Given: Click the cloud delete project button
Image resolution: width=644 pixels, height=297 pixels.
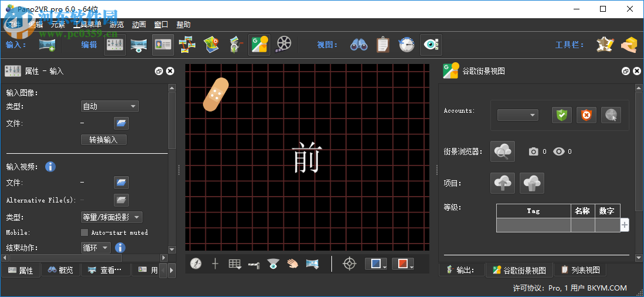Looking at the screenshot, I should coord(532,183).
